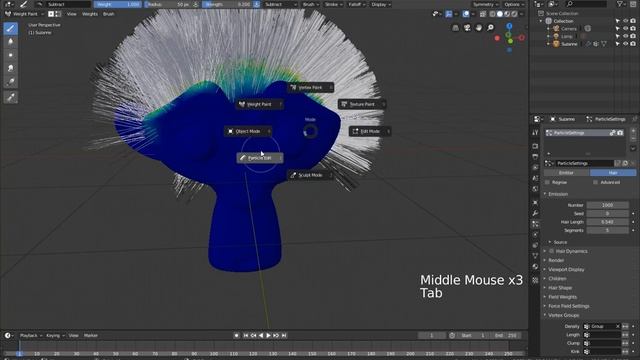Viewport: 640px width, 360px height.
Task: Open the Texture properties checker tab
Action: tap(536, 280)
